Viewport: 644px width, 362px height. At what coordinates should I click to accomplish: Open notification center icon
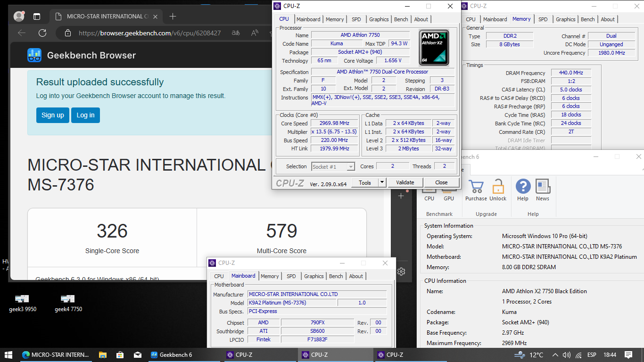pos(628,355)
